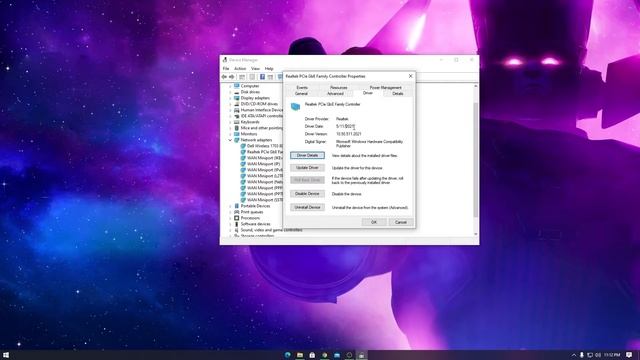Click the Forward arrow in Device Manager toolbar
Image resolution: width=640 pixels, height=360 pixels.
(x=231, y=77)
